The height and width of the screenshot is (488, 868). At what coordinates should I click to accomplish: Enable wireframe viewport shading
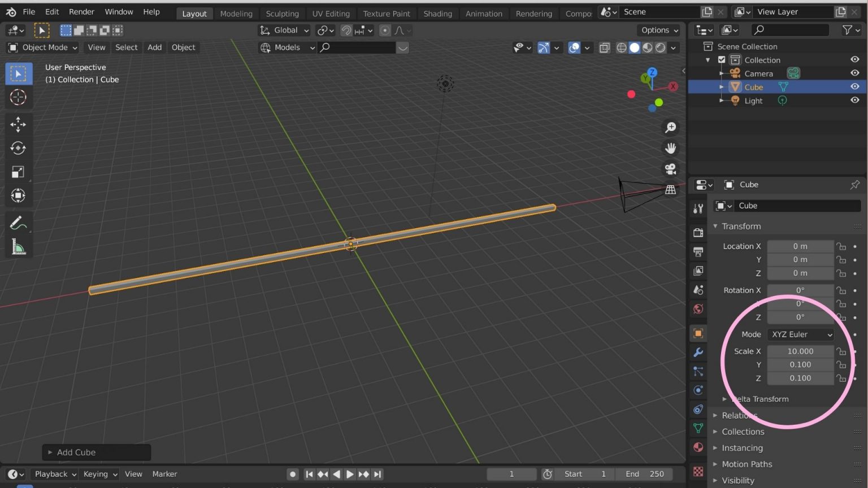click(x=622, y=48)
